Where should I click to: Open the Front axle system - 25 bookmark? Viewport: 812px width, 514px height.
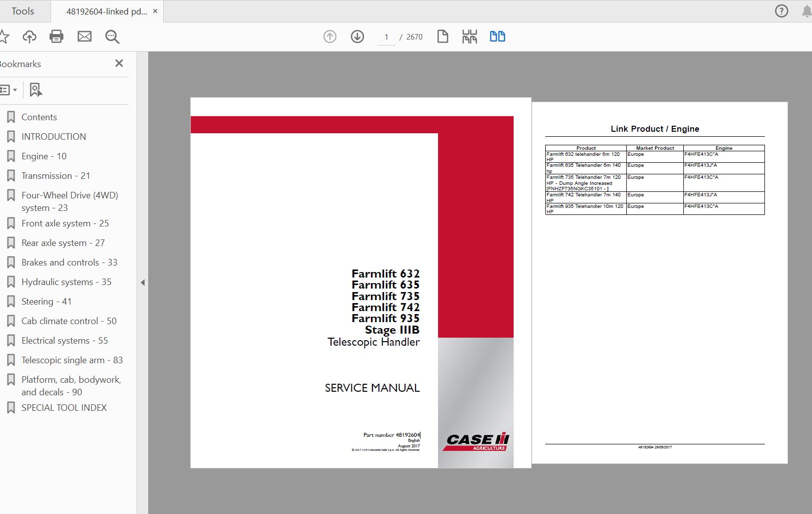pyautogui.click(x=65, y=223)
